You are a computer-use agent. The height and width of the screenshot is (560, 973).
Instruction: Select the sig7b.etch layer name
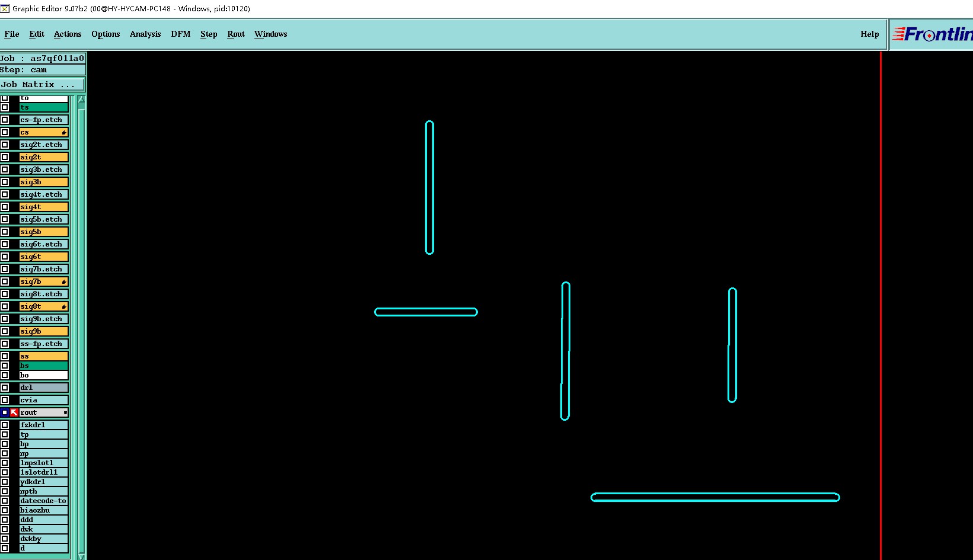pos(43,269)
